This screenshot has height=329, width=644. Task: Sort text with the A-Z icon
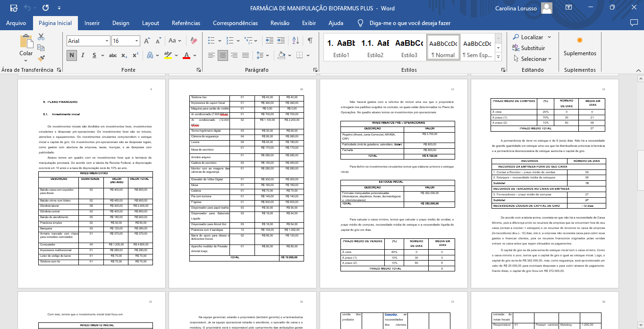pyautogui.click(x=297, y=41)
